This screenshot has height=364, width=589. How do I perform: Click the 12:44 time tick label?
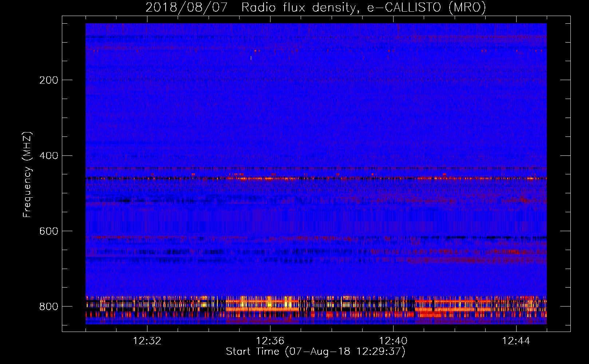(516, 341)
